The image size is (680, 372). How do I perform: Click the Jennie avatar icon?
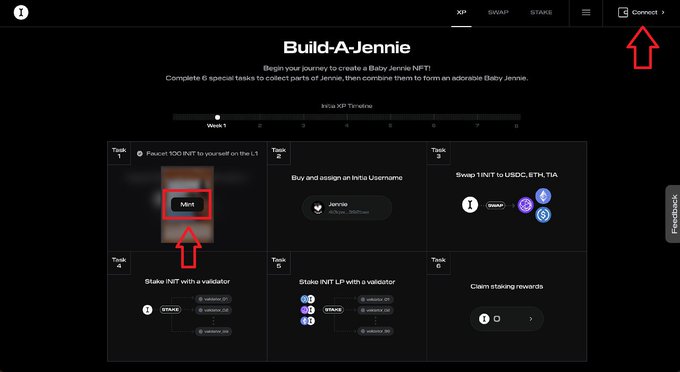[x=318, y=208]
